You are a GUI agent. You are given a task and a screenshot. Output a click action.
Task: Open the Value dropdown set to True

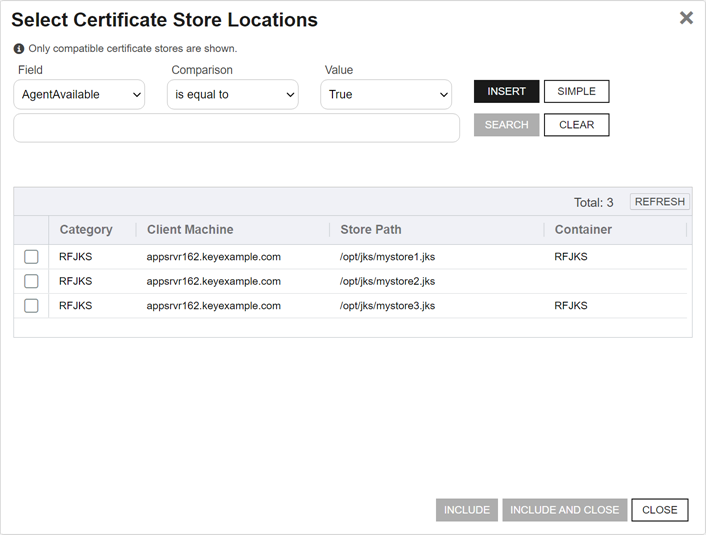[386, 95]
